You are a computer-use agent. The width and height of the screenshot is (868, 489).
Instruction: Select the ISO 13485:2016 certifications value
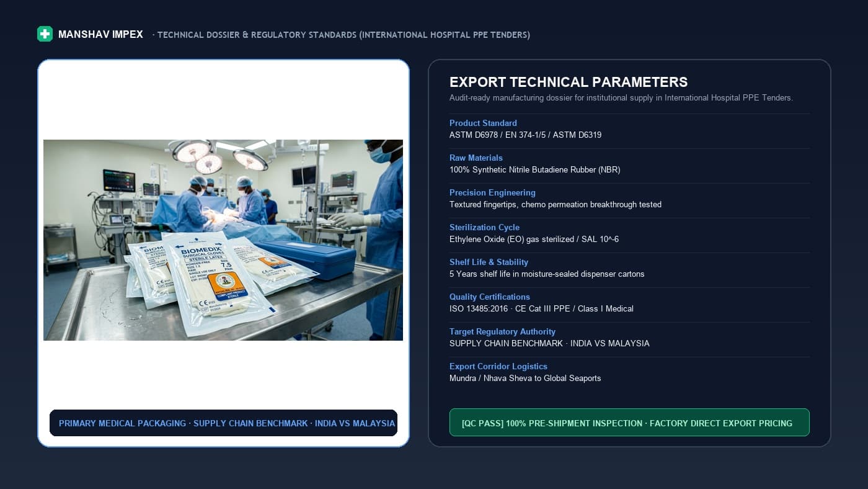(x=541, y=308)
